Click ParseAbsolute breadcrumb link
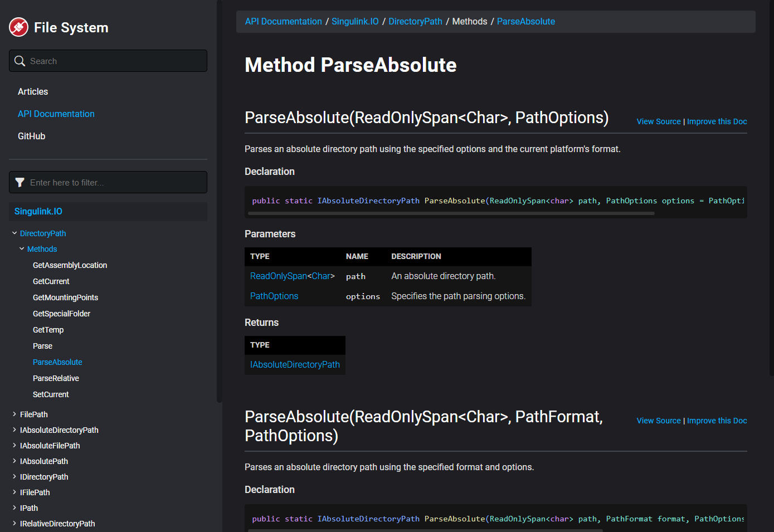Image resolution: width=774 pixels, height=532 pixels. 526,21
